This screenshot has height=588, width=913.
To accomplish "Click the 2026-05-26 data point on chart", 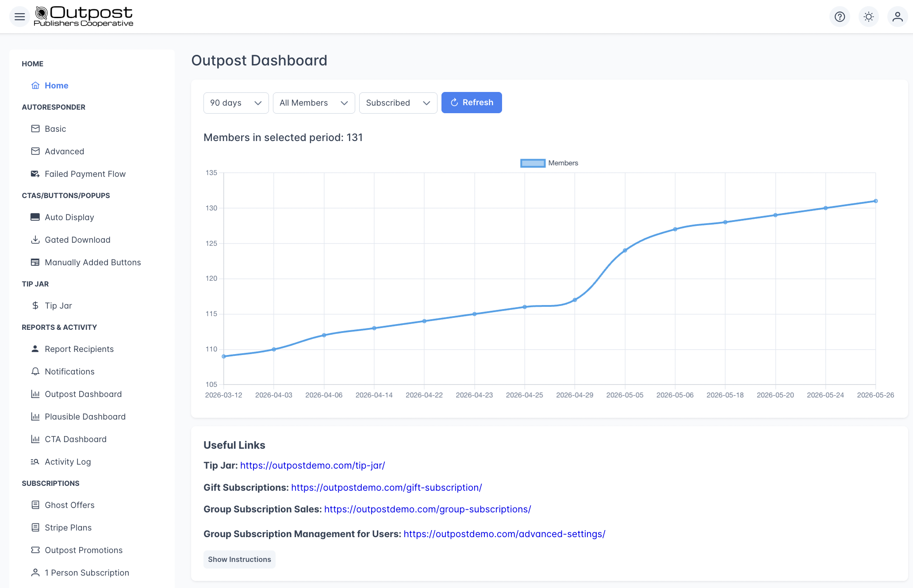I will coord(875,201).
